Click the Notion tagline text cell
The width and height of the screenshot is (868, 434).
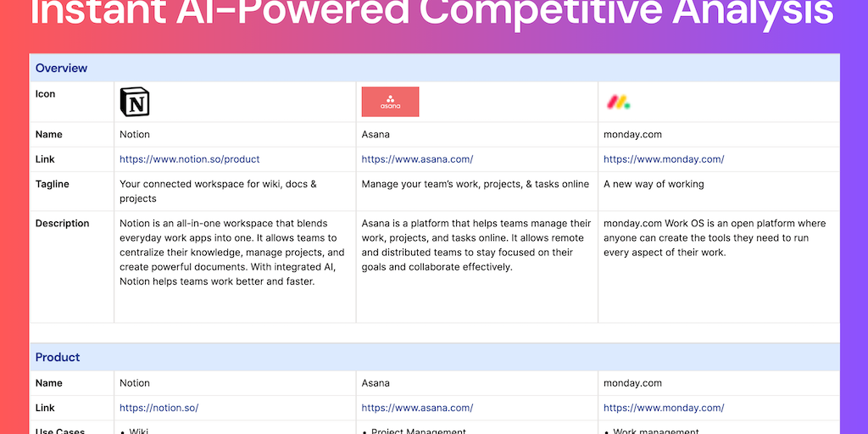pyautogui.click(x=218, y=191)
